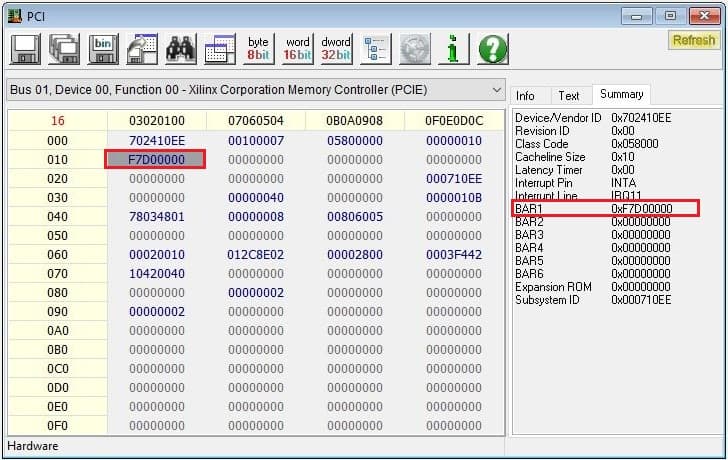This screenshot has height=460, width=728.
Task: Switch to dword 32bit display mode
Action: coord(336,49)
